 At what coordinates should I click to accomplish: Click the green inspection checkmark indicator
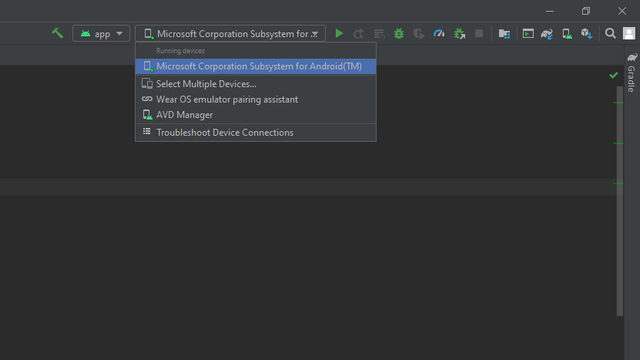pos(613,75)
